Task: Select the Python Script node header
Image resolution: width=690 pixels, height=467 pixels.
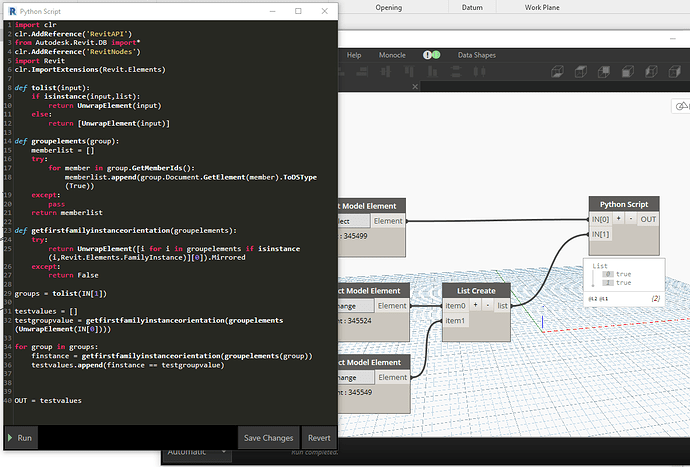Action: coord(624,204)
